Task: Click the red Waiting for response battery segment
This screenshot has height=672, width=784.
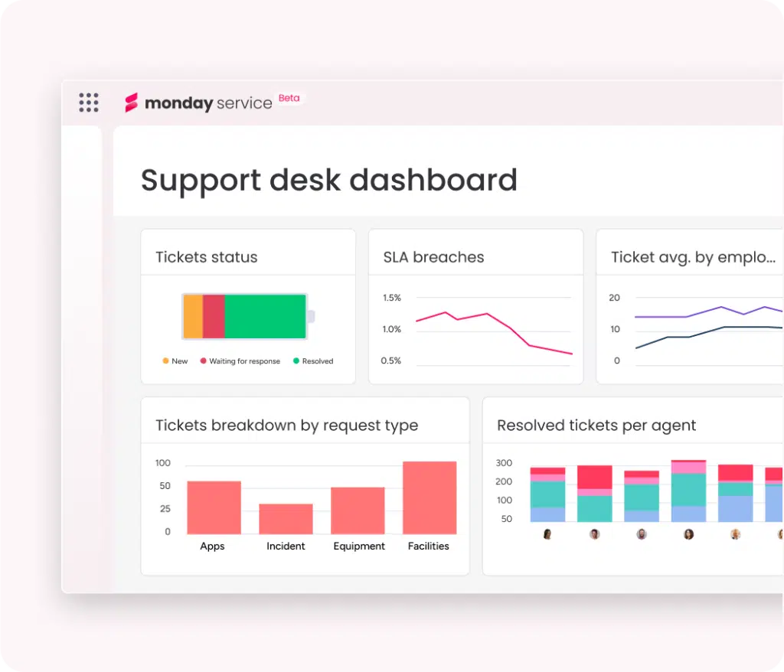Action: 214,317
